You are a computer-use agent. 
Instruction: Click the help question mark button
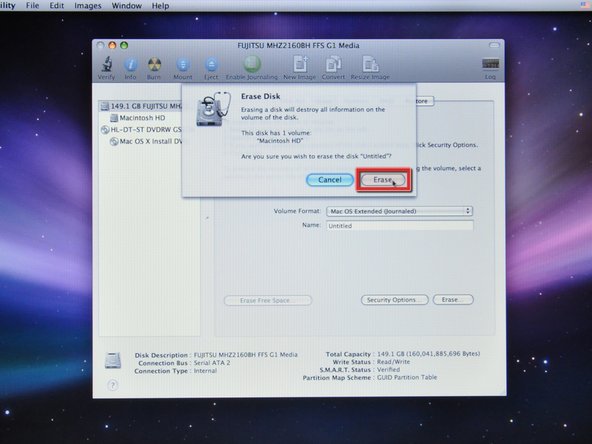(113, 385)
